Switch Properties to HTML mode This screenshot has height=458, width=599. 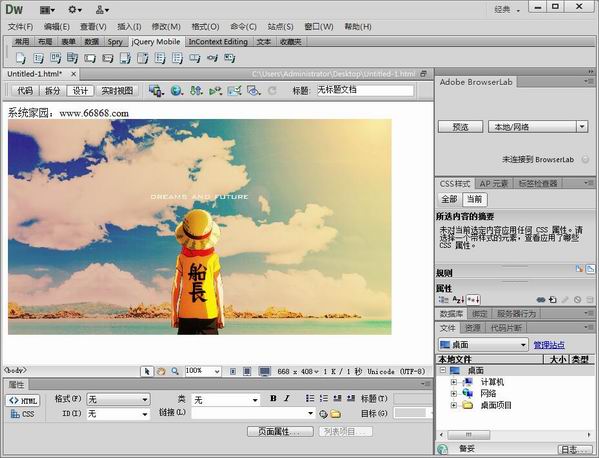pyautogui.click(x=23, y=400)
